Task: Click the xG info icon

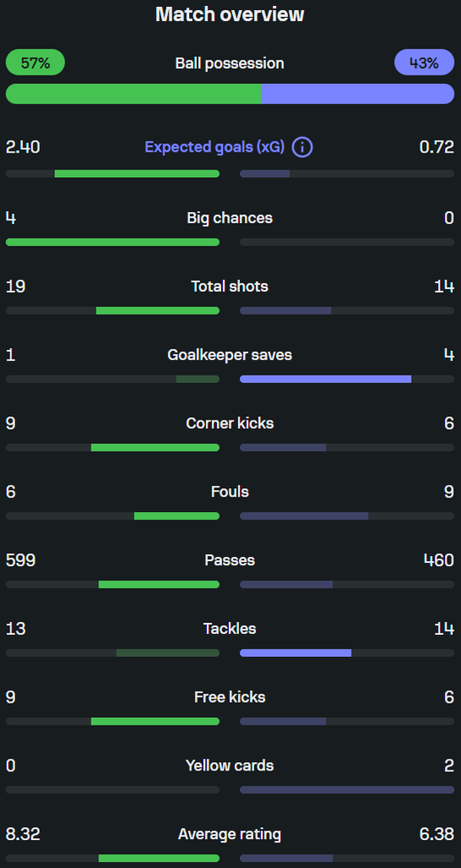Action: coord(303,147)
